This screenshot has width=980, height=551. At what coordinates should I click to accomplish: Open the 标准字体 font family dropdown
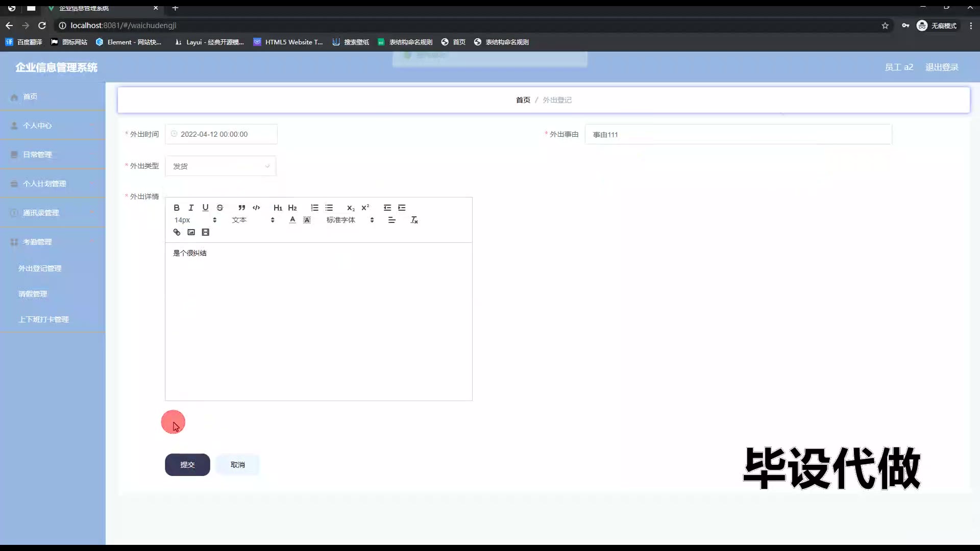coord(350,220)
